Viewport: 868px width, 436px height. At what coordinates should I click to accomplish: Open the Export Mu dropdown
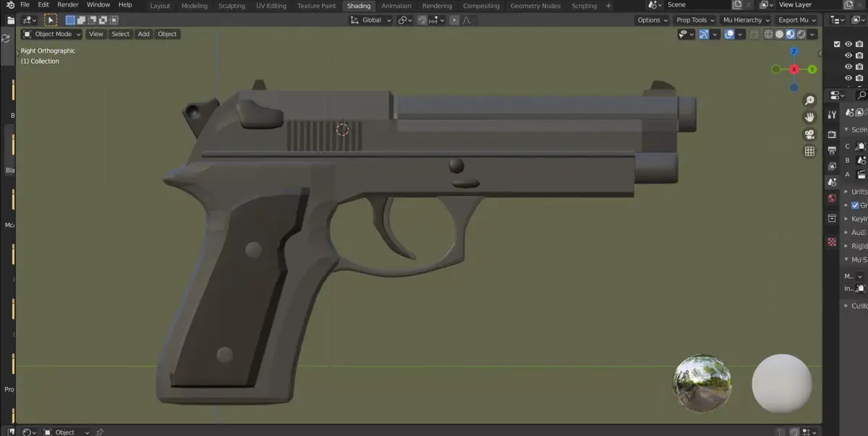coord(796,20)
